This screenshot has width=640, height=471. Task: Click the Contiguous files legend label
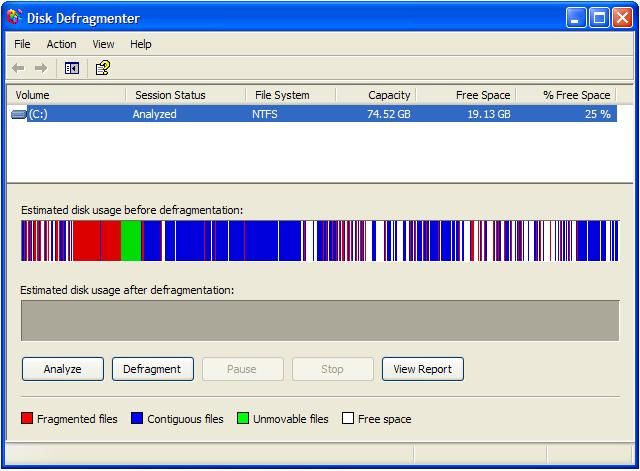coord(185,419)
